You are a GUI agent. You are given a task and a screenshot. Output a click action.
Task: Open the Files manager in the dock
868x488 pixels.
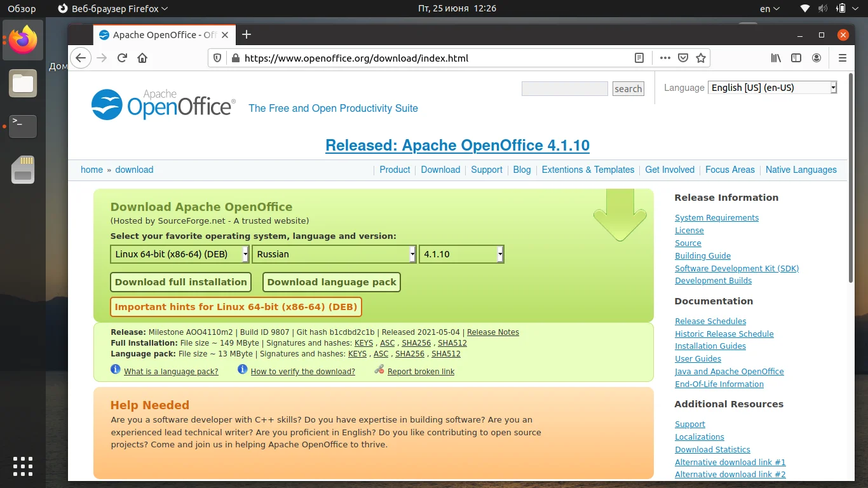tap(23, 83)
